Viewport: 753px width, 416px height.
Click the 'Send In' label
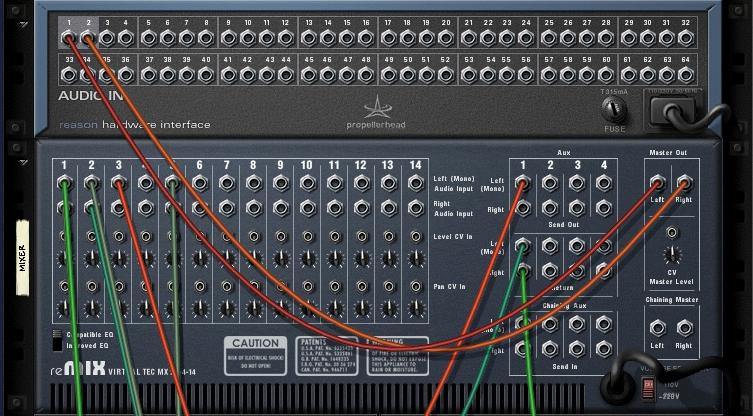(x=564, y=367)
